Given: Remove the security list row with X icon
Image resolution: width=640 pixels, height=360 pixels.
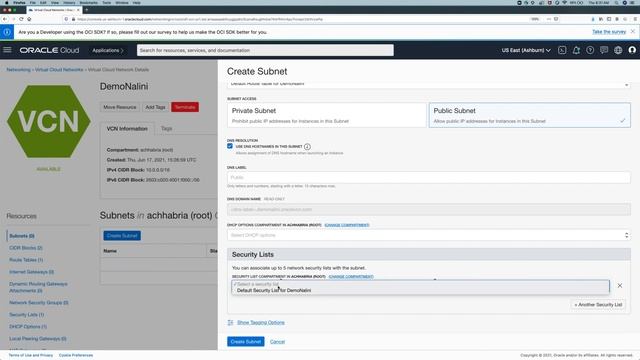Looking at the screenshot, I should 620,286.
